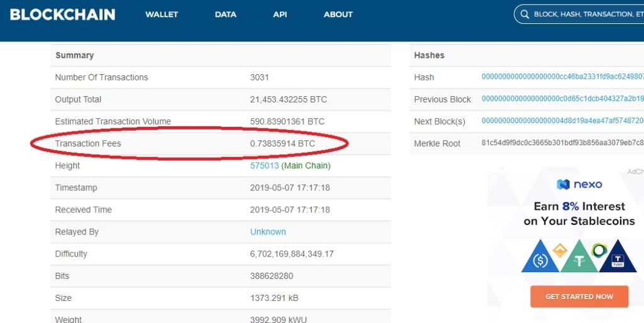The image size is (644, 323).
Task: Open the Next Block(s) hash link
Action: tap(563, 121)
